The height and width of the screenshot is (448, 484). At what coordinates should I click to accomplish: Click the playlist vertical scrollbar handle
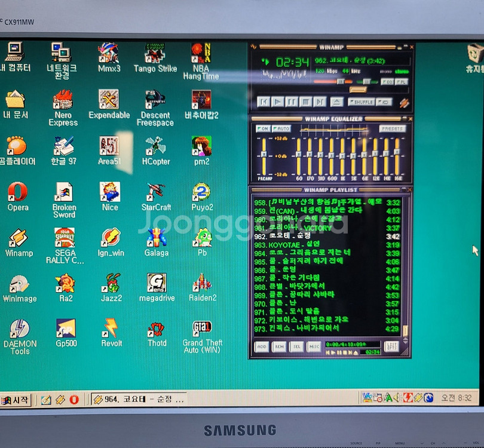pyautogui.click(x=405, y=331)
